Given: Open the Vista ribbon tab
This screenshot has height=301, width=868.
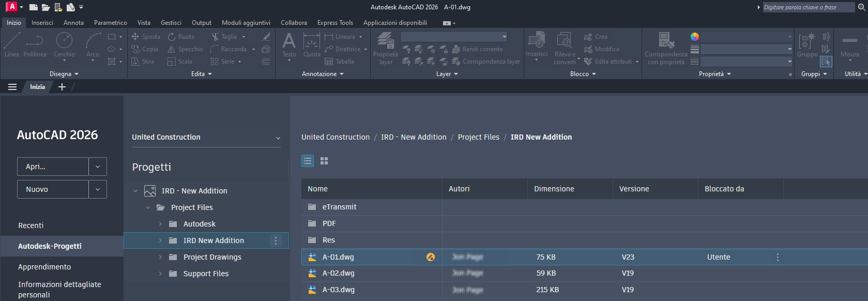Looking at the screenshot, I should point(144,23).
